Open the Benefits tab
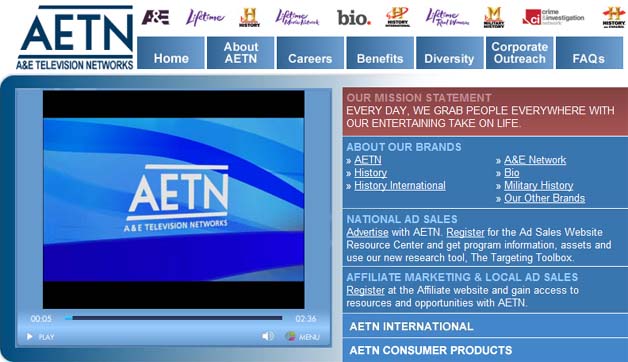Screen dimensions: 628x362 point(380,53)
